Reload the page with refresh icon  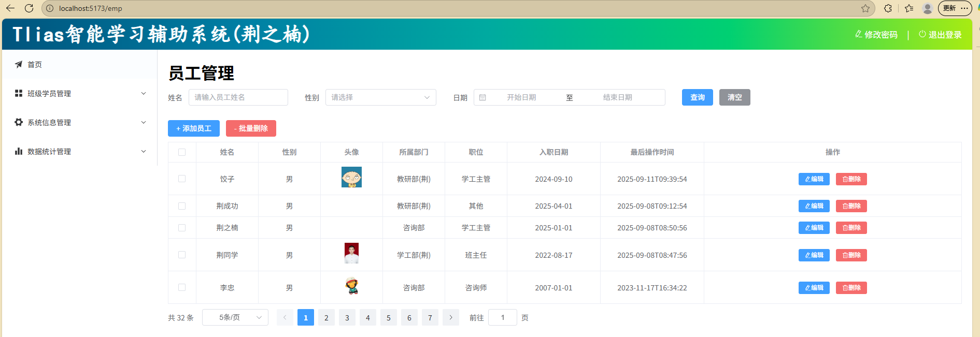pyautogui.click(x=29, y=8)
